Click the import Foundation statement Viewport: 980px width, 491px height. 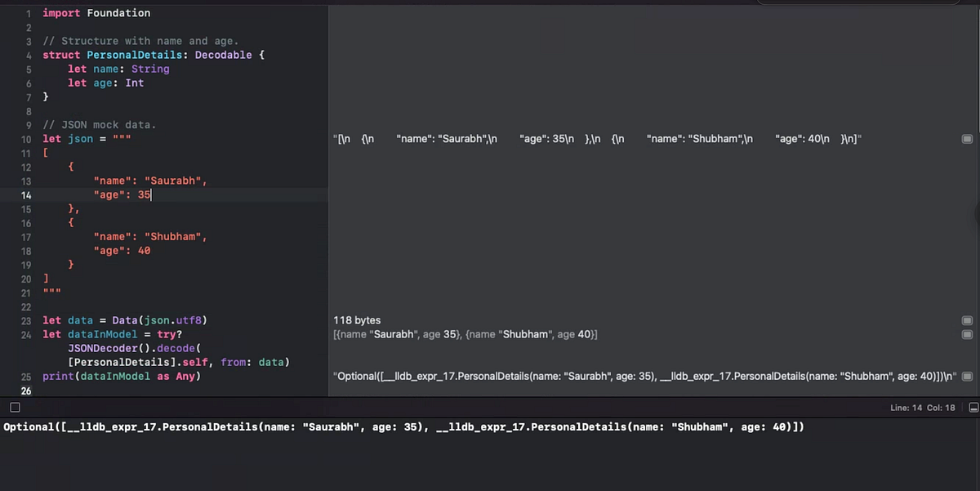pos(96,12)
